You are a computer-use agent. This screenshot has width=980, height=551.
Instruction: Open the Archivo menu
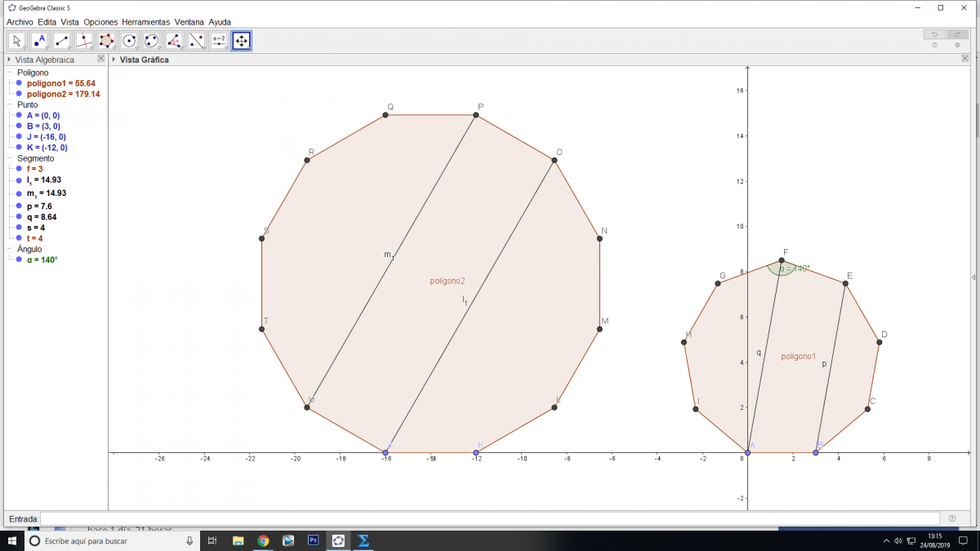[x=20, y=22]
